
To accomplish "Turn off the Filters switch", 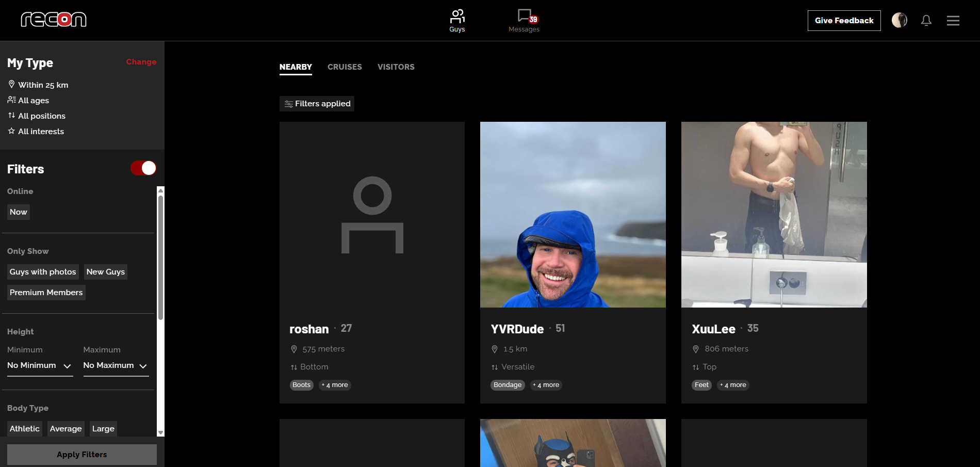I will (143, 168).
